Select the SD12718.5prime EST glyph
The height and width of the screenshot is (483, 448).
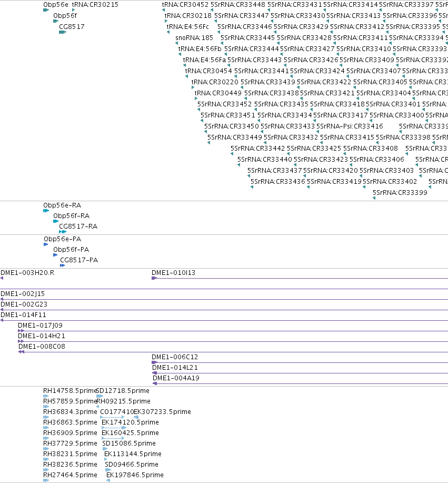(100, 396)
